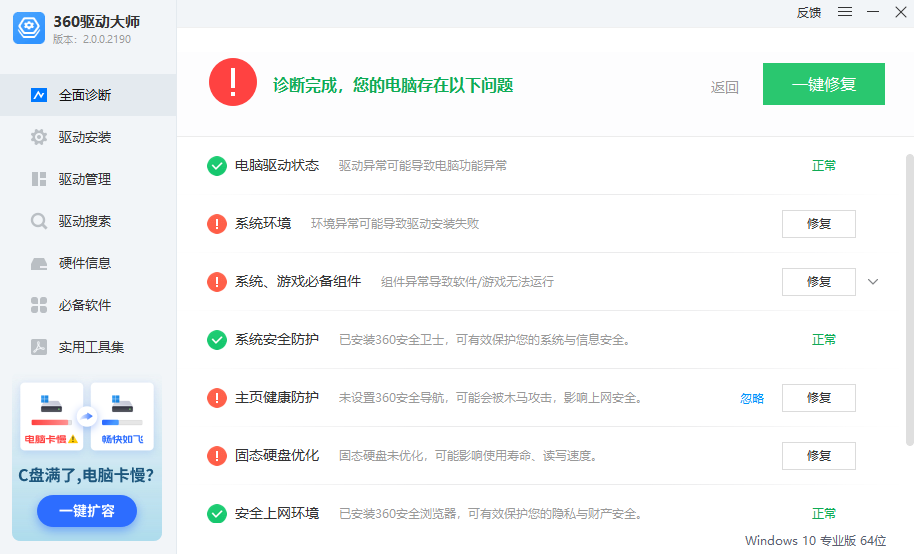Click the 实用工具集 sidebar icon
This screenshot has width=914, height=554.
click(x=39, y=347)
